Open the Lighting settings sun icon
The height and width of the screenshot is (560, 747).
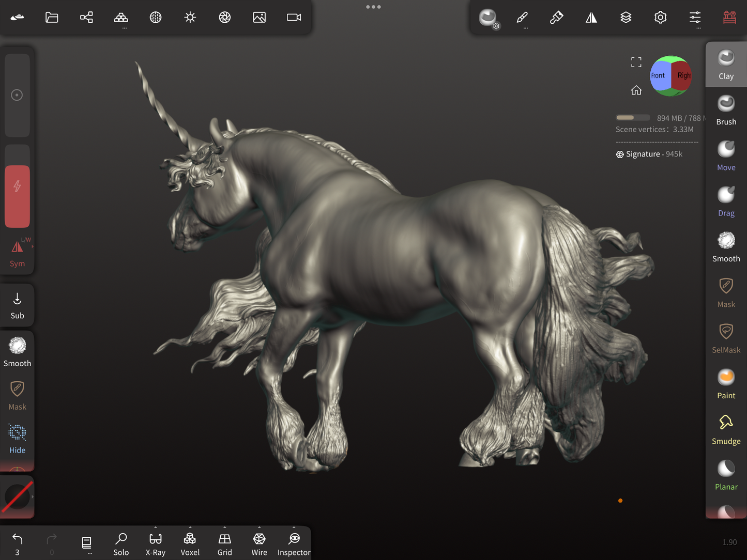[190, 18]
